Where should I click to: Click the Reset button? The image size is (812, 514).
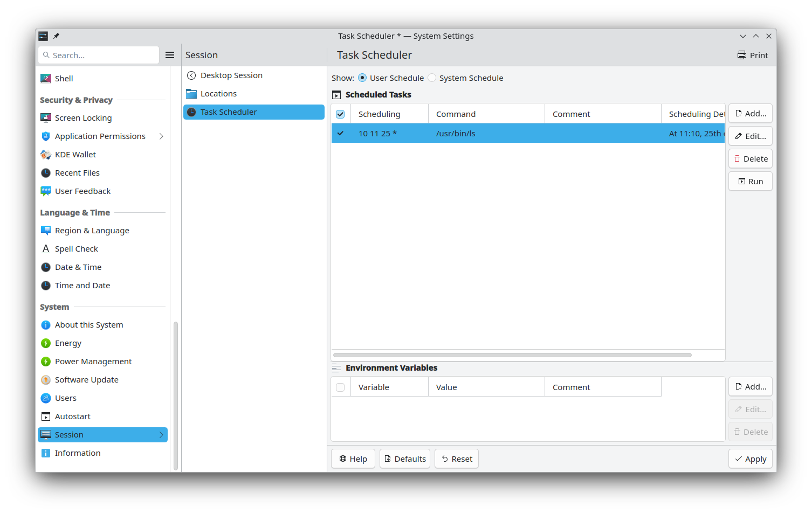(457, 459)
